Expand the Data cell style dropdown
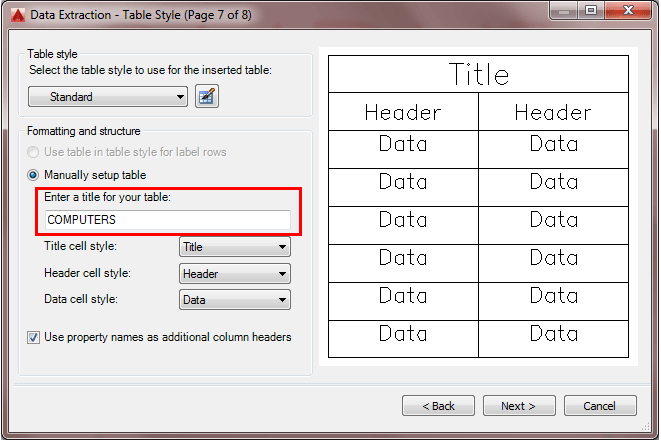This screenshot has height=442, width=661. [x=235, y=300]
